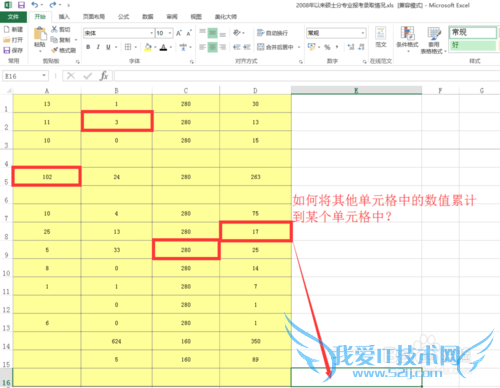Select cell A5 containing 102
This screenshot has height=388, width=500.
point(47,176)
